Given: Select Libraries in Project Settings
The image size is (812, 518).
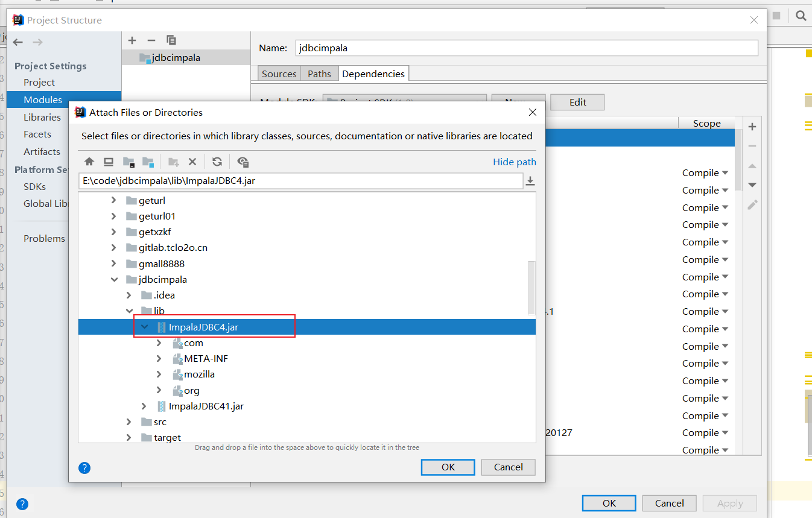Looking at the screenshot, I should click(x=42, y=117).
